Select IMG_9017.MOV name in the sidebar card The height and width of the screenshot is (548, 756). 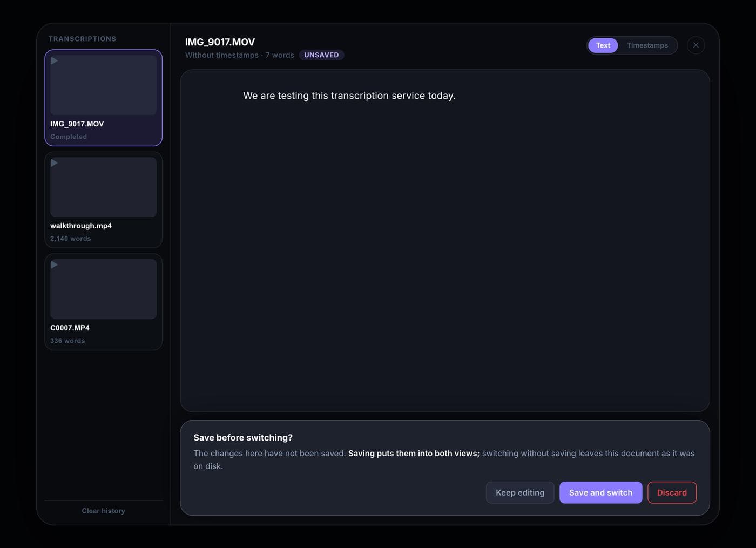click(77, 124)
